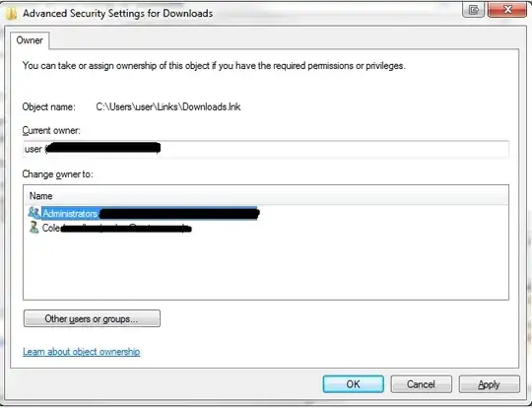Cancel the ownership changes

pos(421,384)
